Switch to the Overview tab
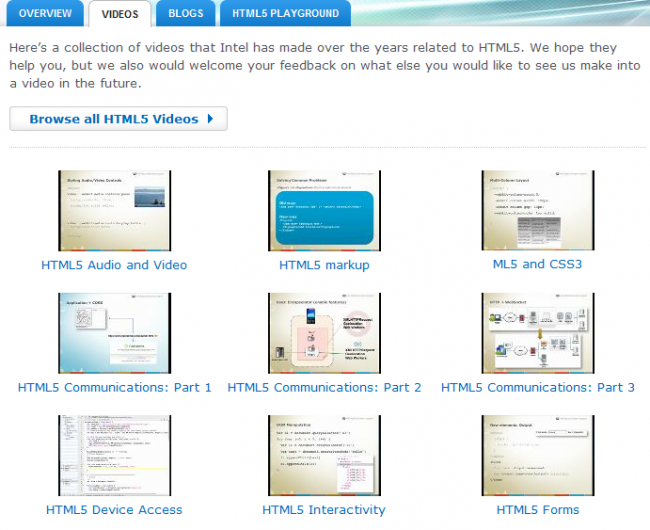 45,13
